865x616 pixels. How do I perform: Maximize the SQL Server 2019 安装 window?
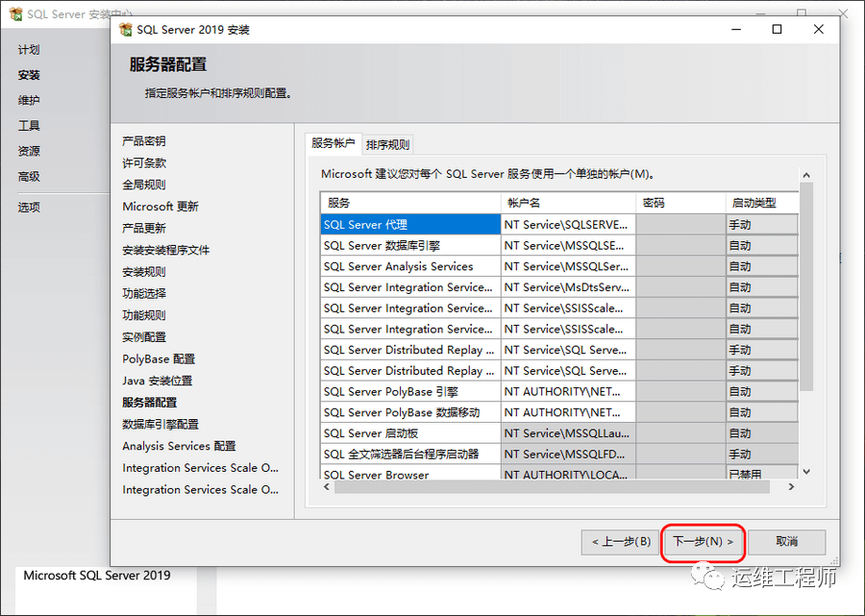click(777, 29)
